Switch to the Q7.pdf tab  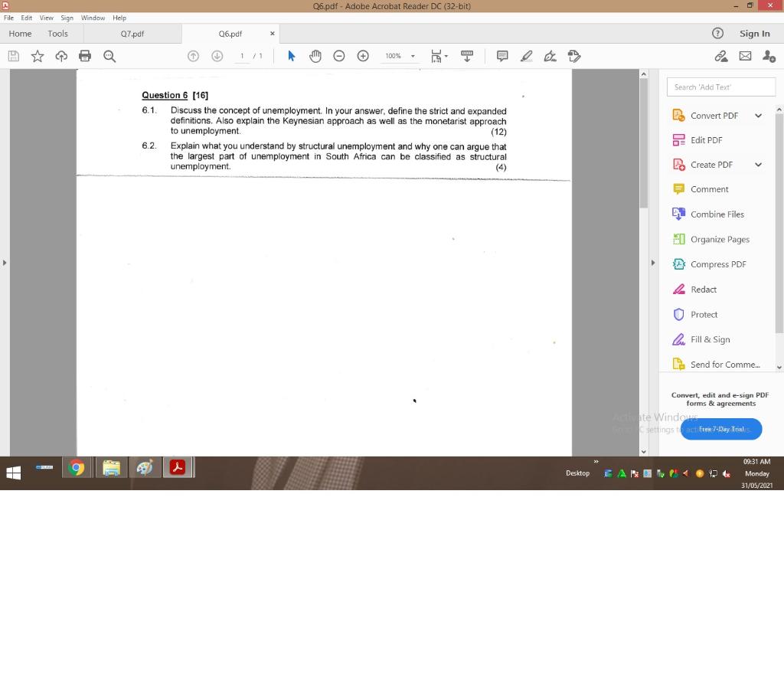click(132, 34)
